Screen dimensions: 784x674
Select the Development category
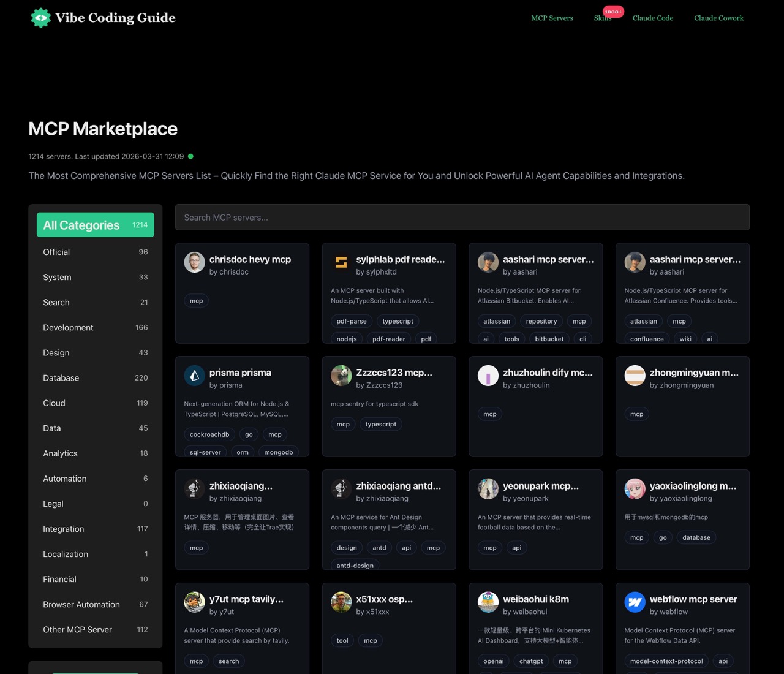pos(96,328)
